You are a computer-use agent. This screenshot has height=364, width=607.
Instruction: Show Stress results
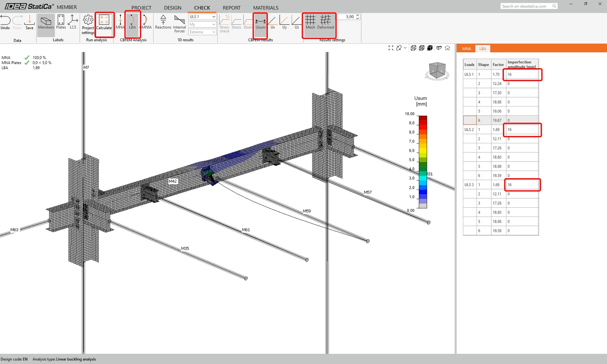236,22
